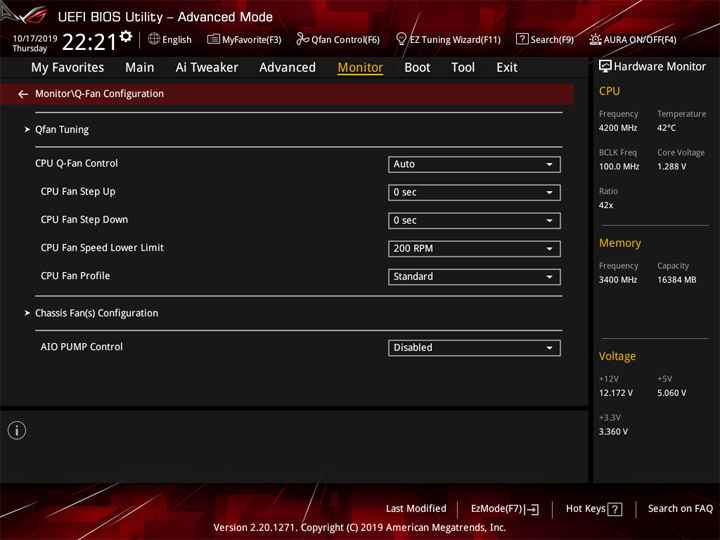Open the CPU Fan Profile dropdown

tap(474, 277)
